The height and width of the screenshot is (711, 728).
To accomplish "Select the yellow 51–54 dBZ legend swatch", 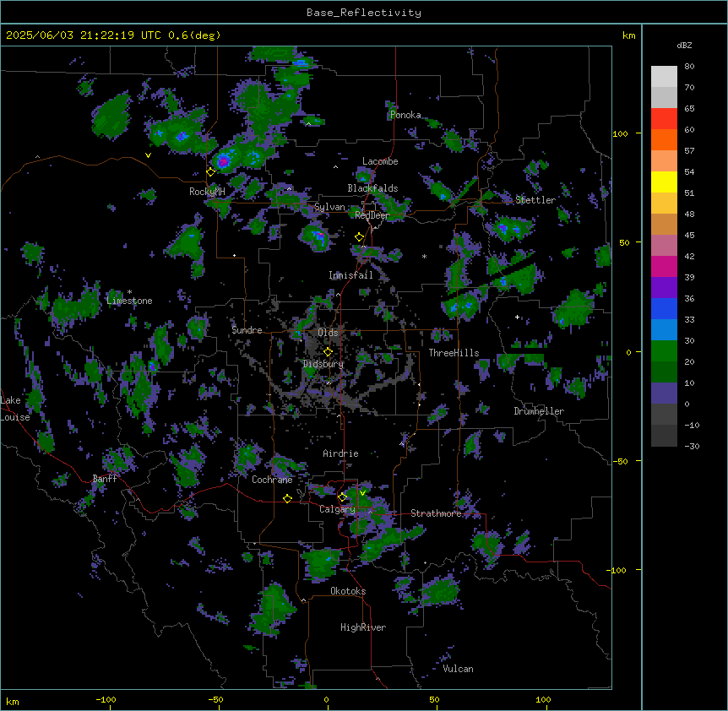I will 664,182.
